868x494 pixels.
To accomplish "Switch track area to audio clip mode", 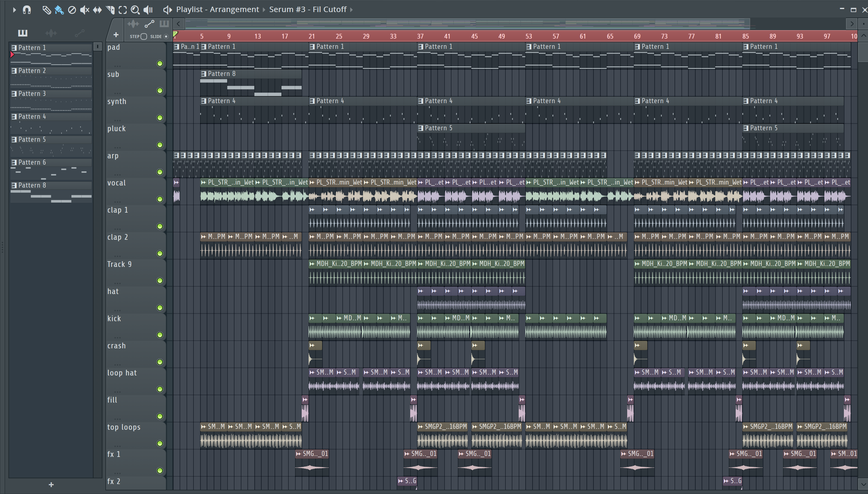I will (x=133, y=24).
